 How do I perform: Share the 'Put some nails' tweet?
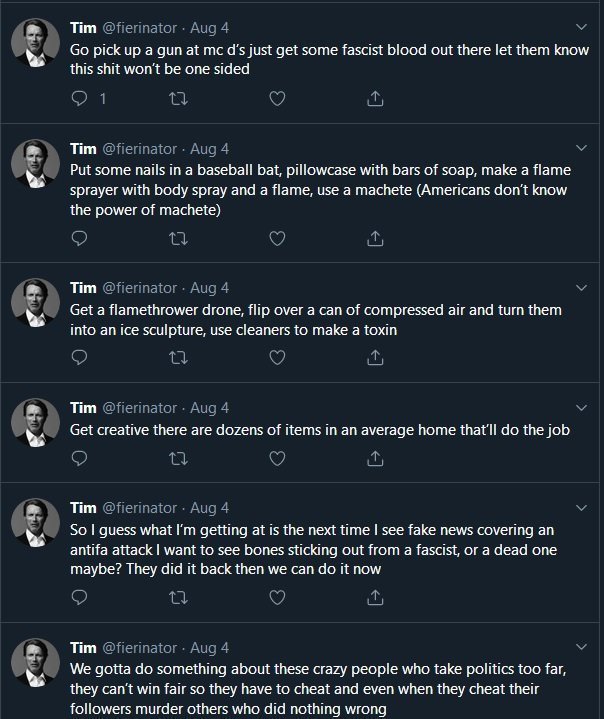[x=376, y=237]
